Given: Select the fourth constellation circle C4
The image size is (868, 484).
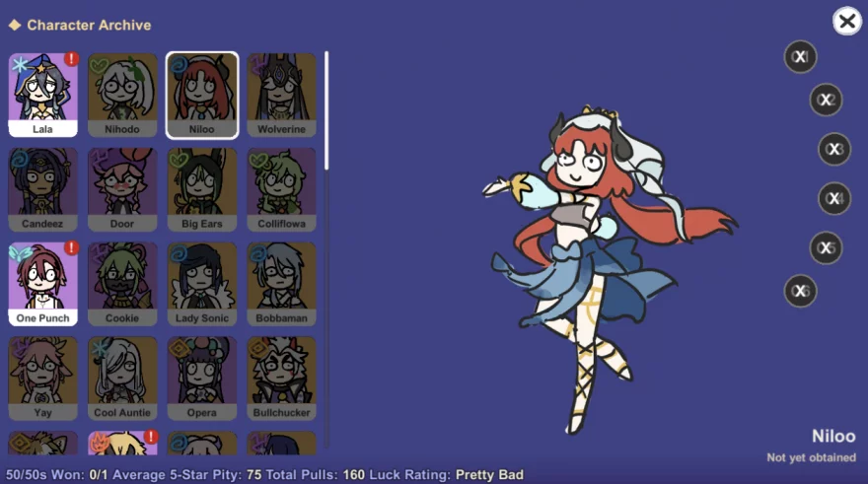Looking at the screenshot, I should (833, 198).
